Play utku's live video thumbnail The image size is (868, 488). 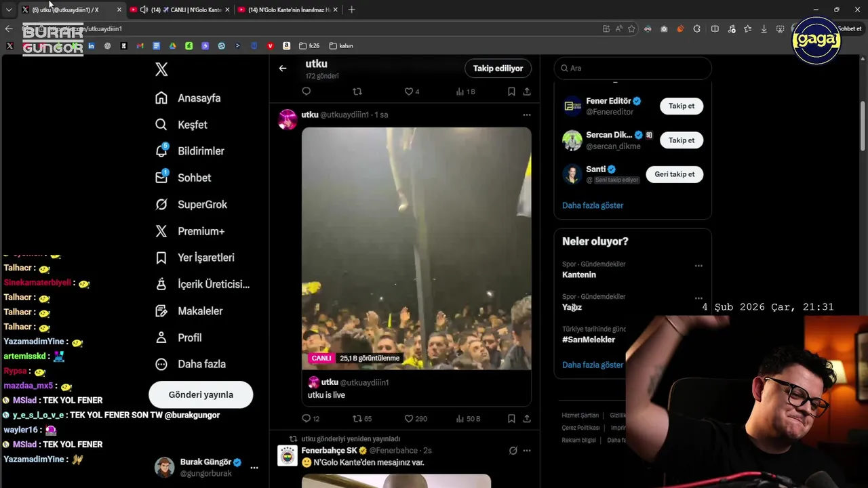point(416,248)
